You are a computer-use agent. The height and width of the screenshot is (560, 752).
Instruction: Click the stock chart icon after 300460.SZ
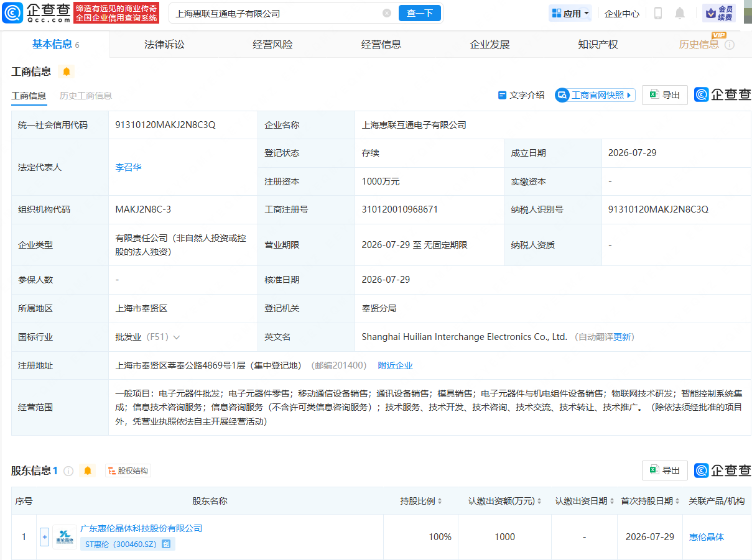pos(166,544)
